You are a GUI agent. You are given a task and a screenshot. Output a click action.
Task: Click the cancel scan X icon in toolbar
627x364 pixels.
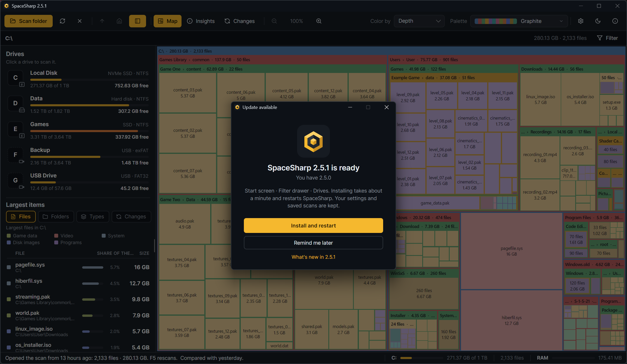click(80, 21)
